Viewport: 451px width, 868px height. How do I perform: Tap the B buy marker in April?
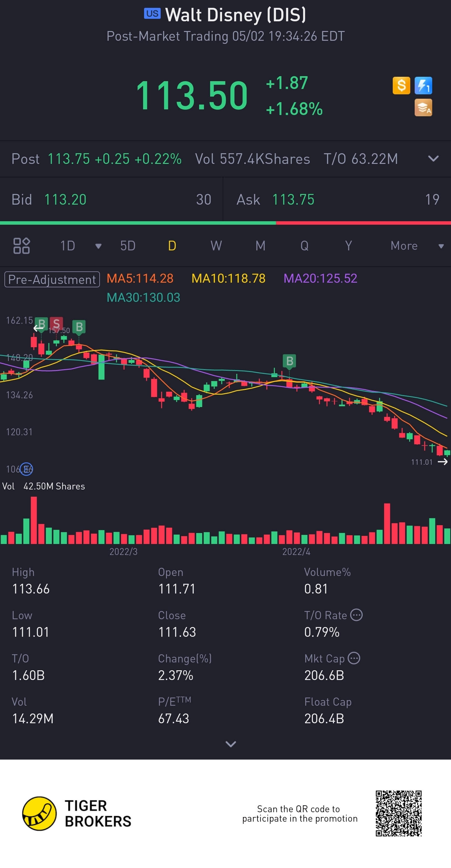click(289, 361)
